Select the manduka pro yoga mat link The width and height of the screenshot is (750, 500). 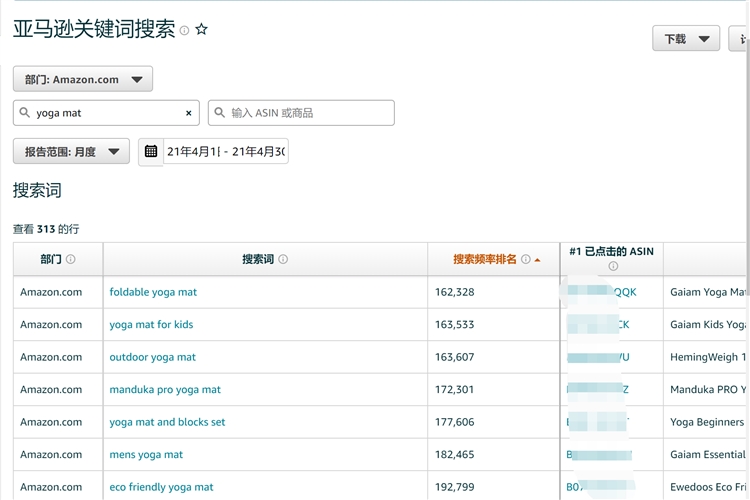(x=165, y=389)
